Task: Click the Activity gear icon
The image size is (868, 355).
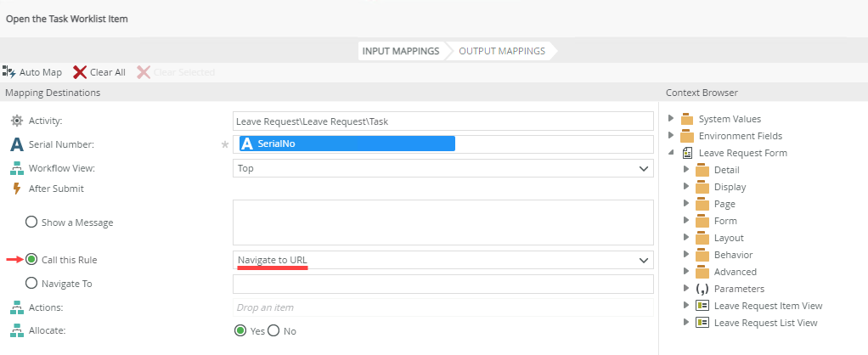Action: point(16,121)
